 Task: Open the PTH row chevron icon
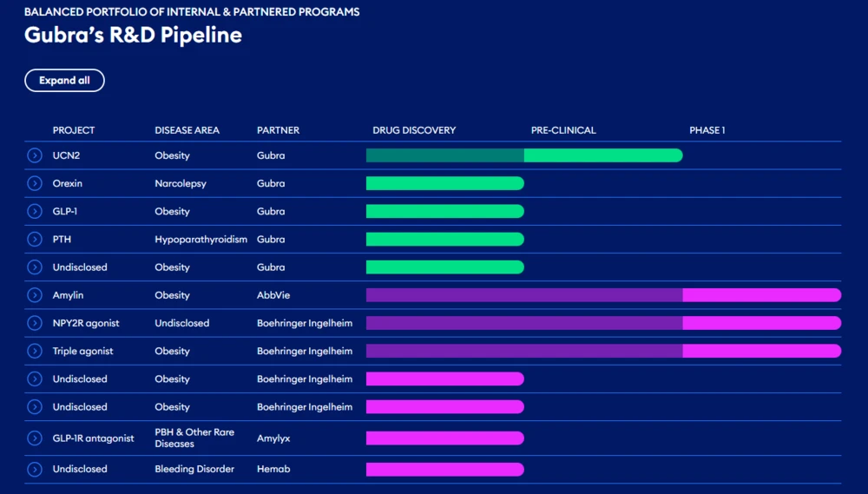point(35,239)
